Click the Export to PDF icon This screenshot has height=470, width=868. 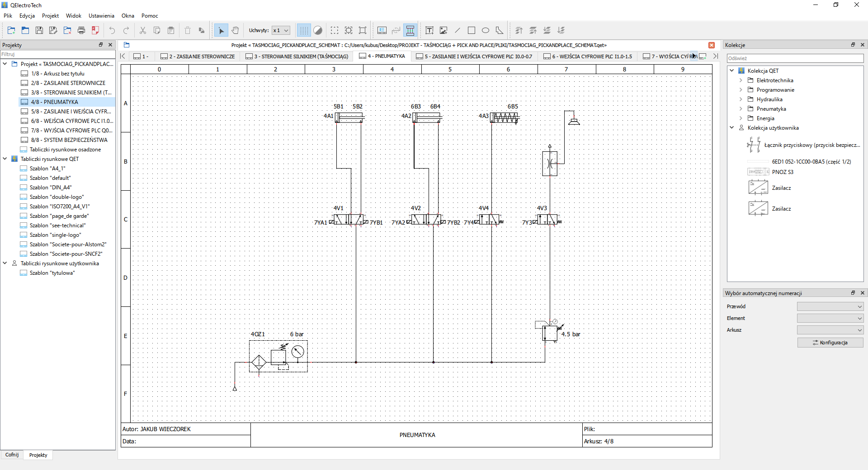[95, 30]
